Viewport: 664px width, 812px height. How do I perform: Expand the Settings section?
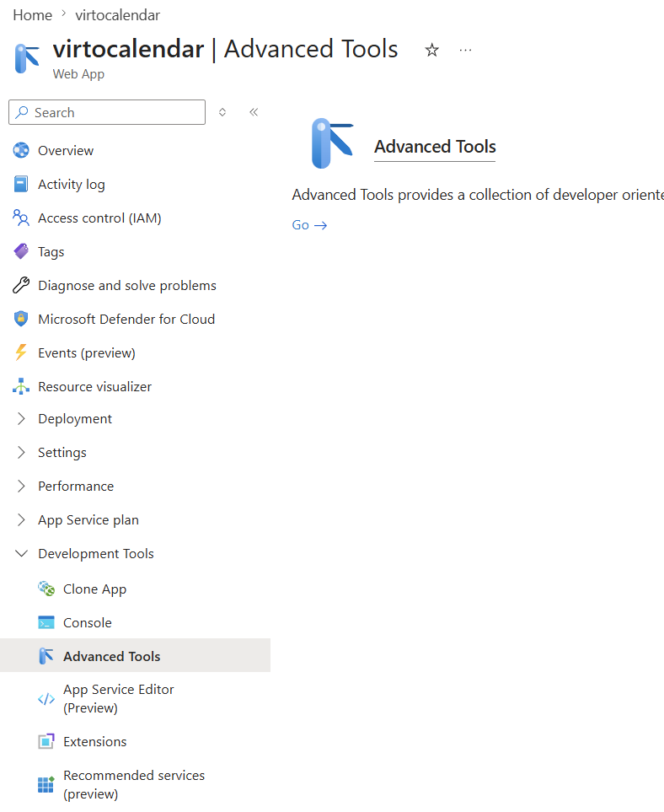[x=21, y=452]
